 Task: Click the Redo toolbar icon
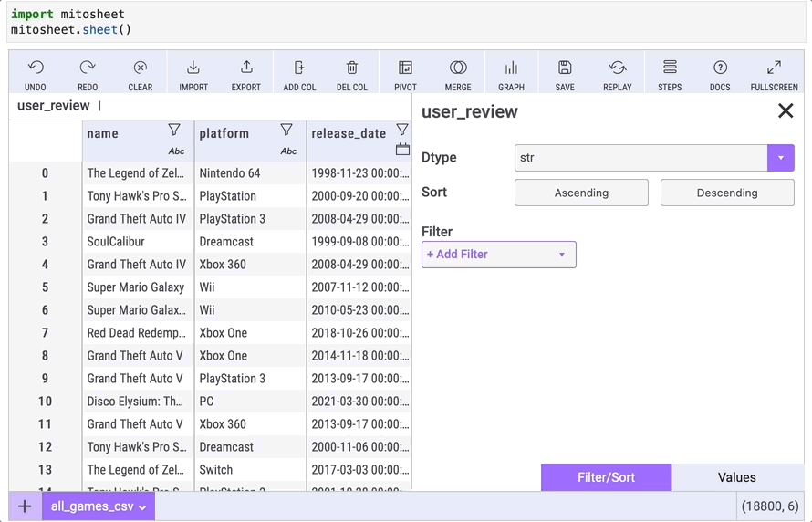[x=88, y=68]
